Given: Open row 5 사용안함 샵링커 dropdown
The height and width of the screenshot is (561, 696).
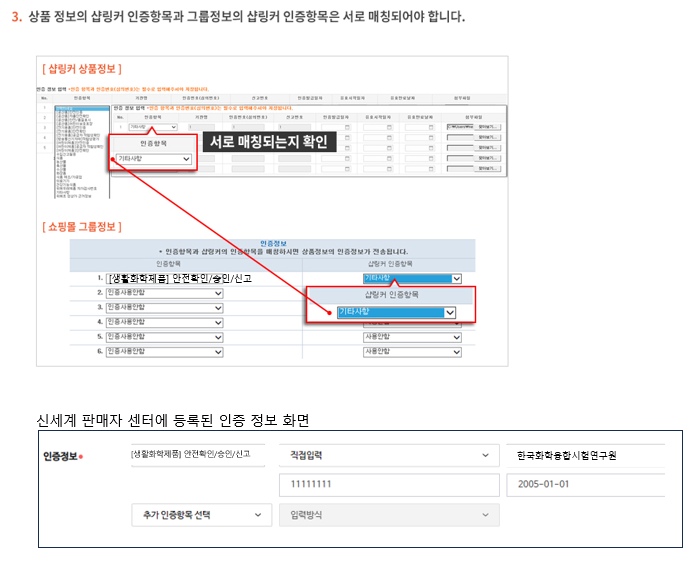Looking at the screenshot, I should point(412,337).
